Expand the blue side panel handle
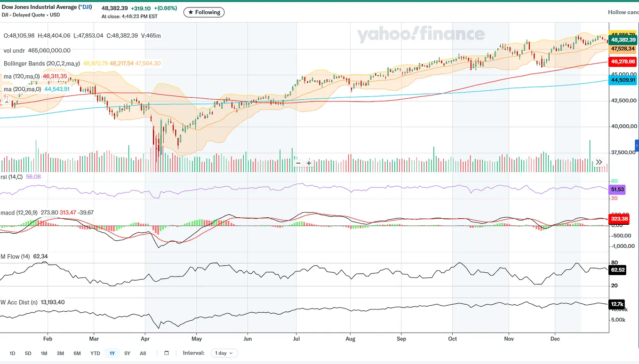Screen dimensions: 639x364 point(637,147)
